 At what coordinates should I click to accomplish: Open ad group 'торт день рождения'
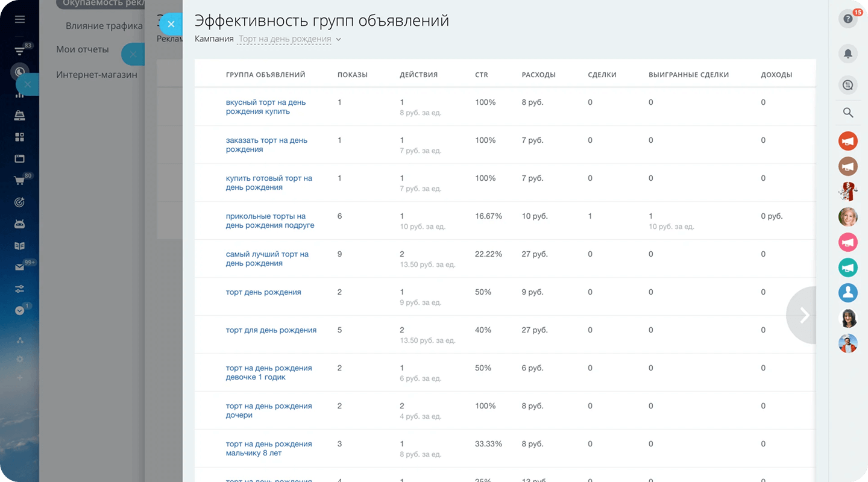tap(263, 292)
